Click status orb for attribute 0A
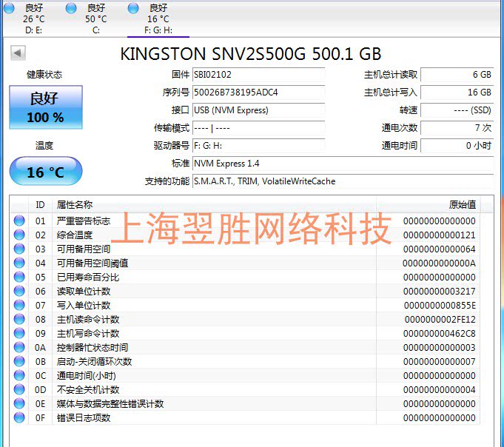This screenshot has height=447, width=504. pyautogui.click(x=19, y=347)
